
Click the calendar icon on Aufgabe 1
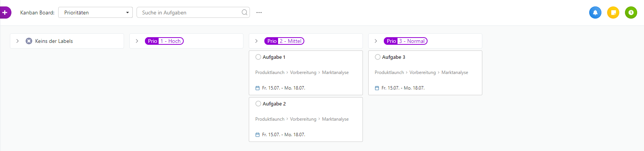pyautogui.click(x=258, y=88)
